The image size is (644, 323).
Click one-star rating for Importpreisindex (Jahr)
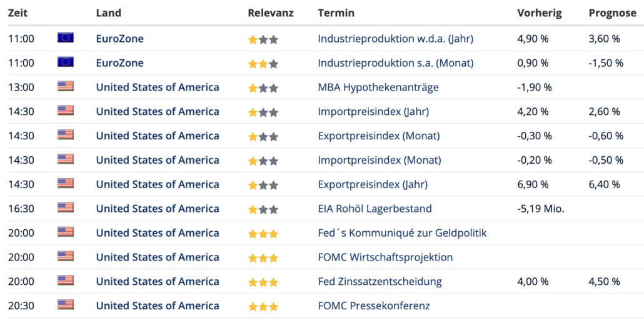click(x=263, y=112)
